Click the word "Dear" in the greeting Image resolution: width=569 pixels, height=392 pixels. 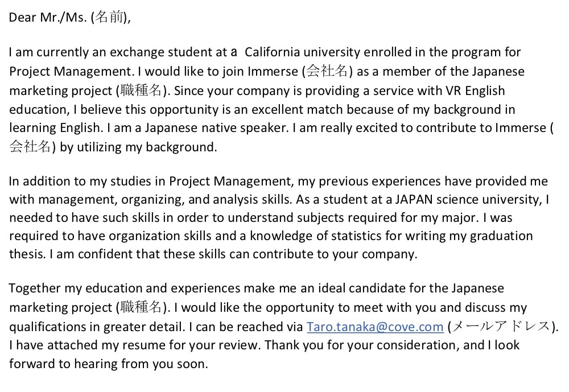pyautogui.click(x=22, y=17)
